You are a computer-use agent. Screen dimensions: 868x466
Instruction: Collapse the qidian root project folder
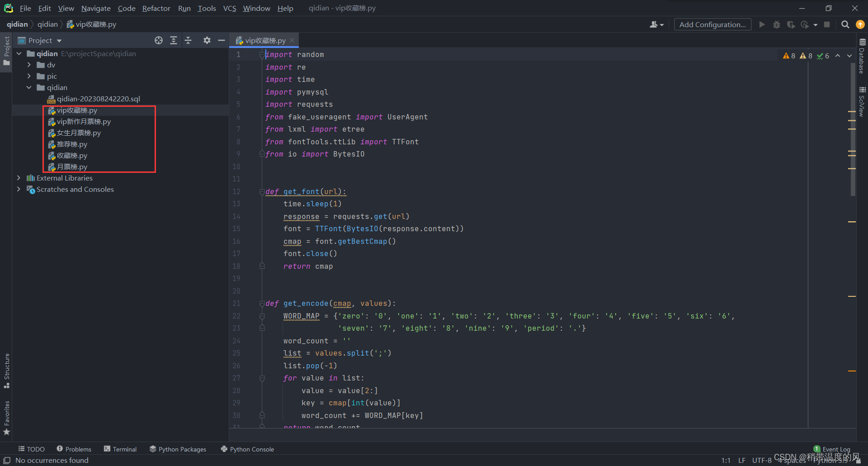click(19, 53)
